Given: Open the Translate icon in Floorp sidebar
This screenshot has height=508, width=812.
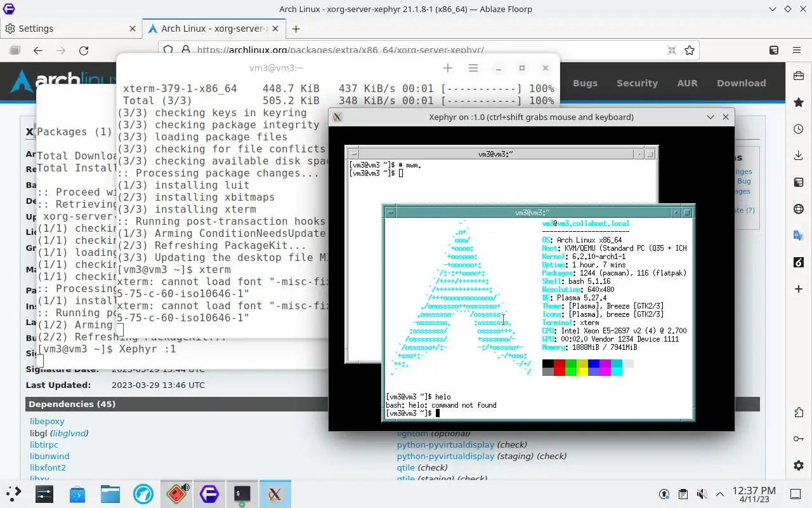Looking at the screenshot, I should (x=799, y=236).
